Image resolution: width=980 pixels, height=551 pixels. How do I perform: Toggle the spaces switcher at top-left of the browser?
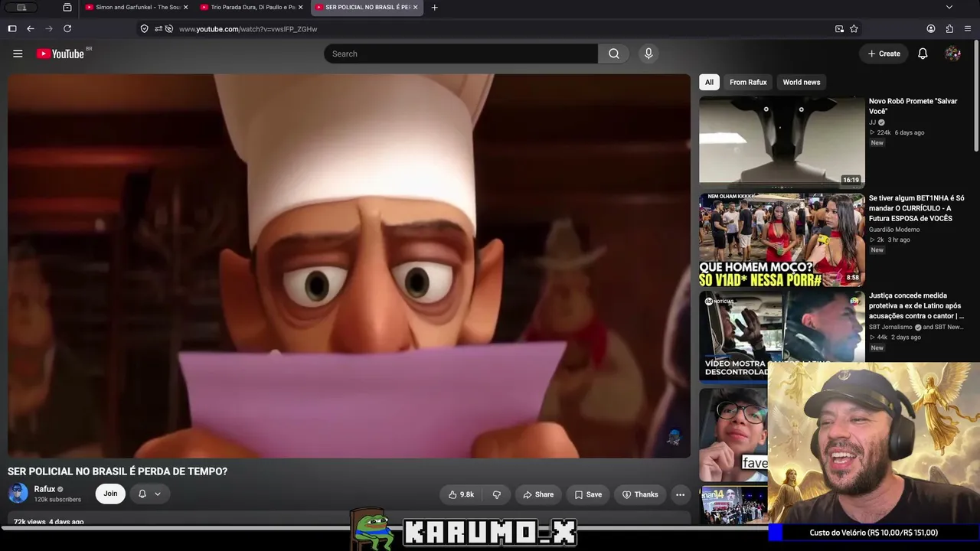[21, 8]
